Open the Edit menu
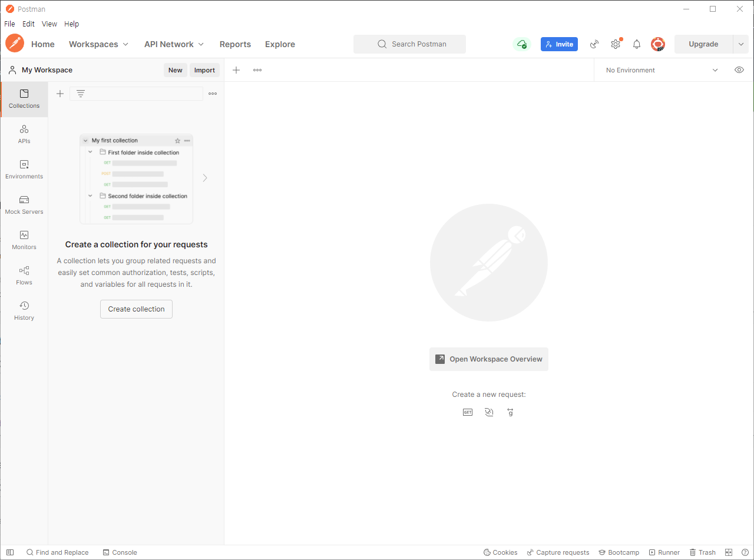This screenshot has height=560, width=754. click(x=28, y=24)
